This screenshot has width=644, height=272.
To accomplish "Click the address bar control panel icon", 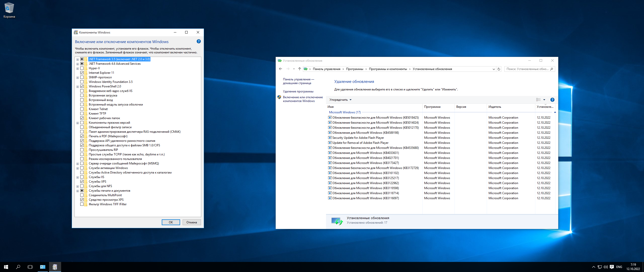I will pyautogui.click(x=306, y=69).
